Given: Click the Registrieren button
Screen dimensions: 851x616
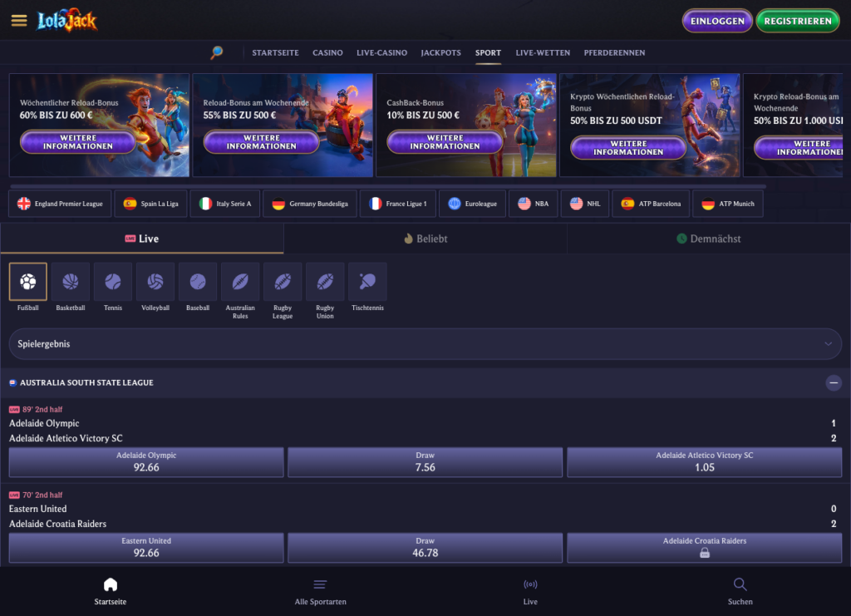Looking at the screenshot, I should [798, 21].
